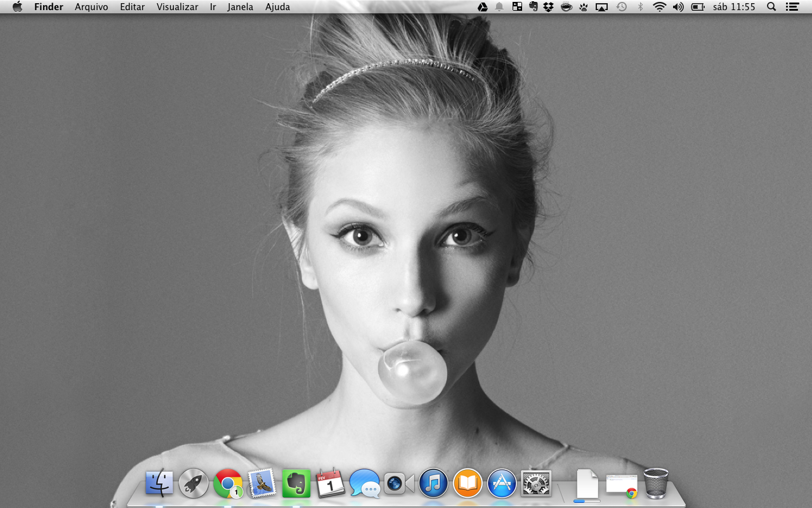The height and width of the screenshot is (508, 812).
Task: Open the volume control in menu bar
Action: 678,7
